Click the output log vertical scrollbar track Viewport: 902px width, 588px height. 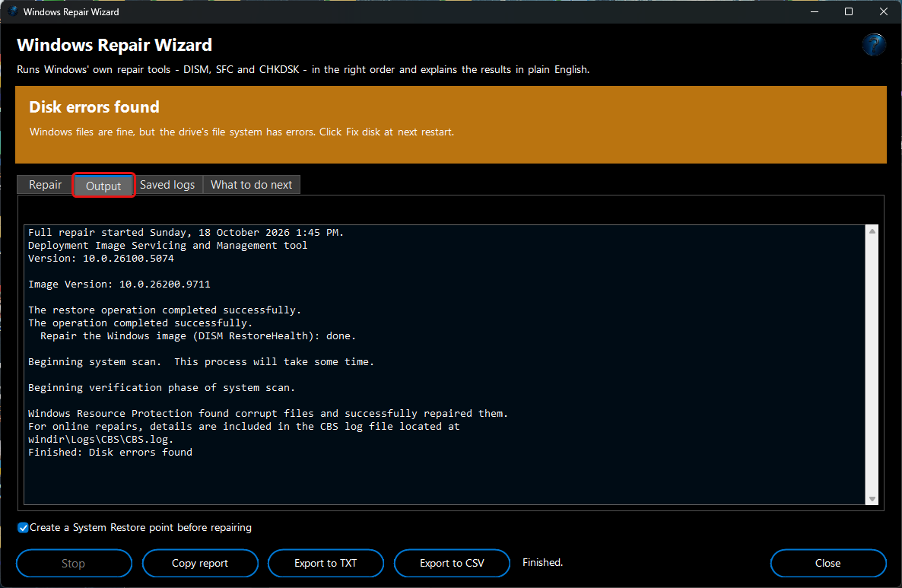click(x=872, y=365)
